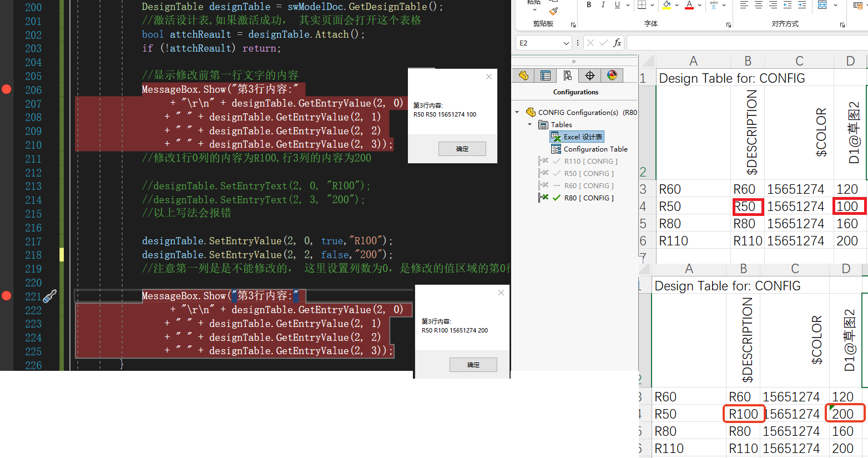The height and width of the screenshot is (458, 868).
Task: Click the 粘贴 paste dropdown arrow
Action: 534,9
